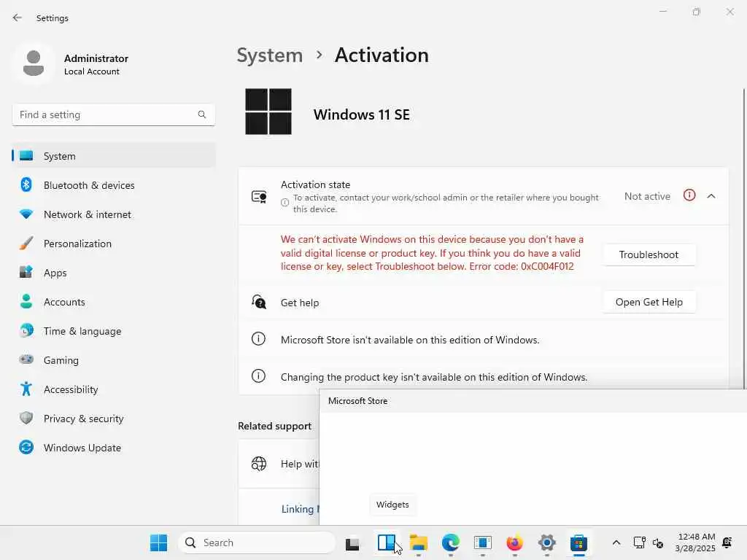747x560 pixels.
Task: Open the Windows Start menu
Action: (158, 542)
